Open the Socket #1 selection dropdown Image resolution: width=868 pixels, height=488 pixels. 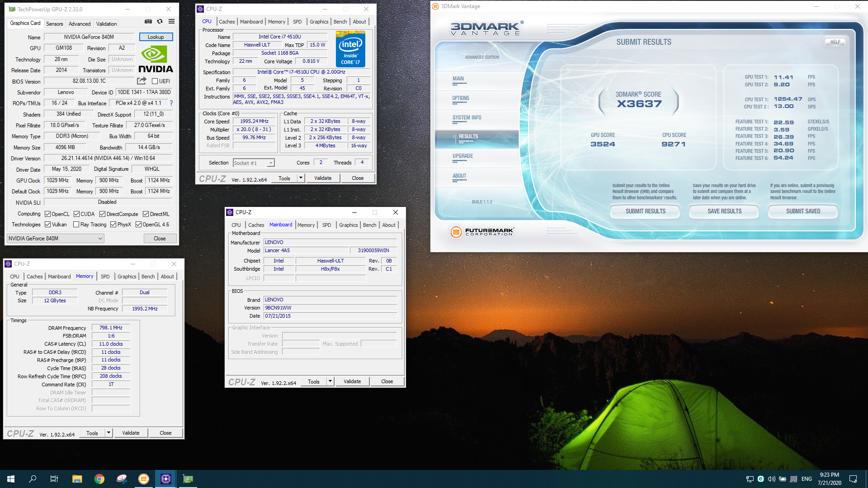point(254,163)
